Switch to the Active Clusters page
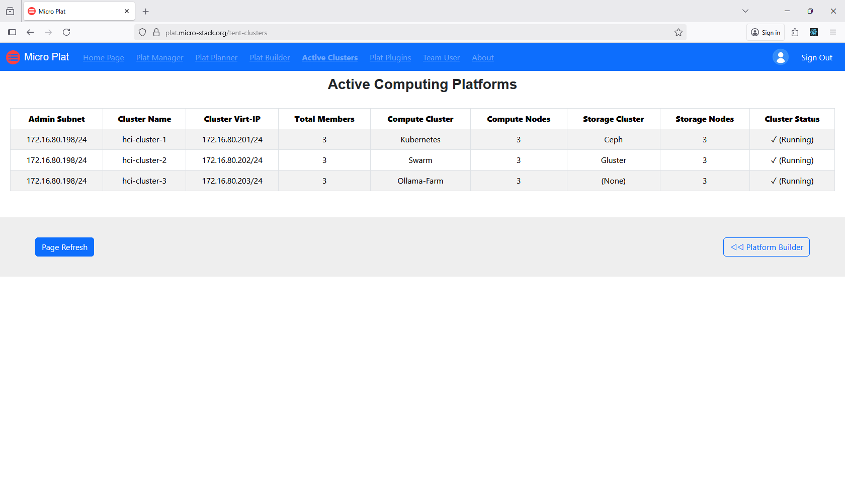The width and height of the screenshot is (845, 504). 329,57
